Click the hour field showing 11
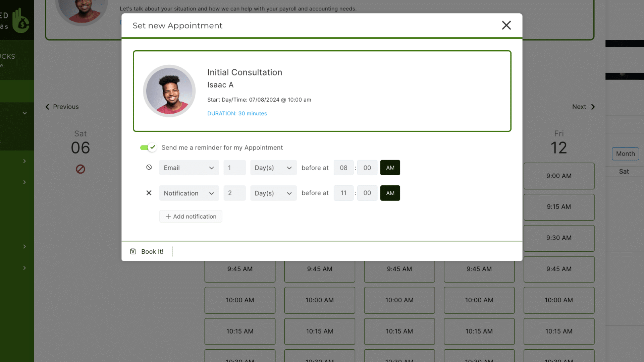 pos(343,193)
